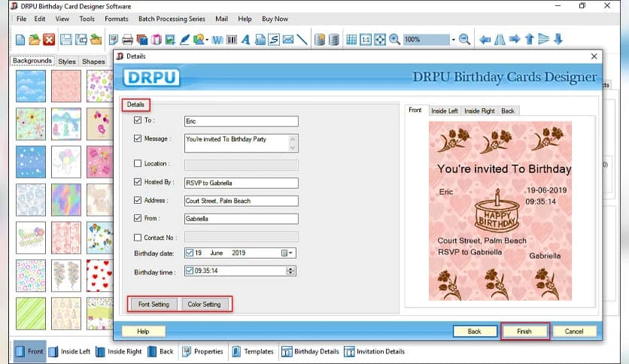Click the Birthday time spinner arrows
Image resolution: width=629 pixels, height=364 pixels.
point(290,271)
